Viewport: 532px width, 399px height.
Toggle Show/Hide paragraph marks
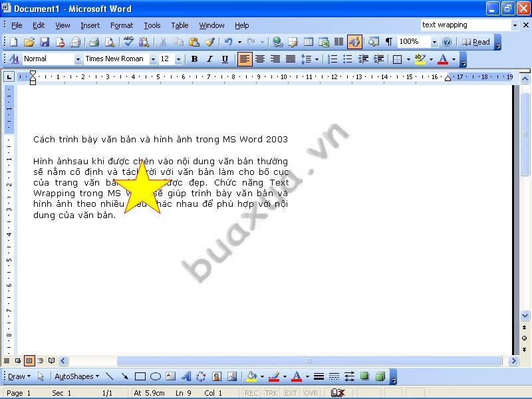click(x=389, y=42)
